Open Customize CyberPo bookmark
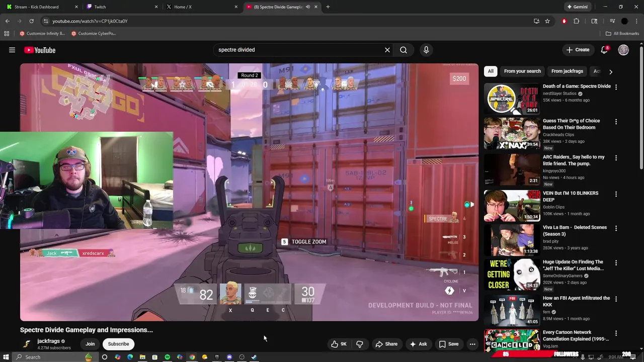 click(x=94, y=34)
